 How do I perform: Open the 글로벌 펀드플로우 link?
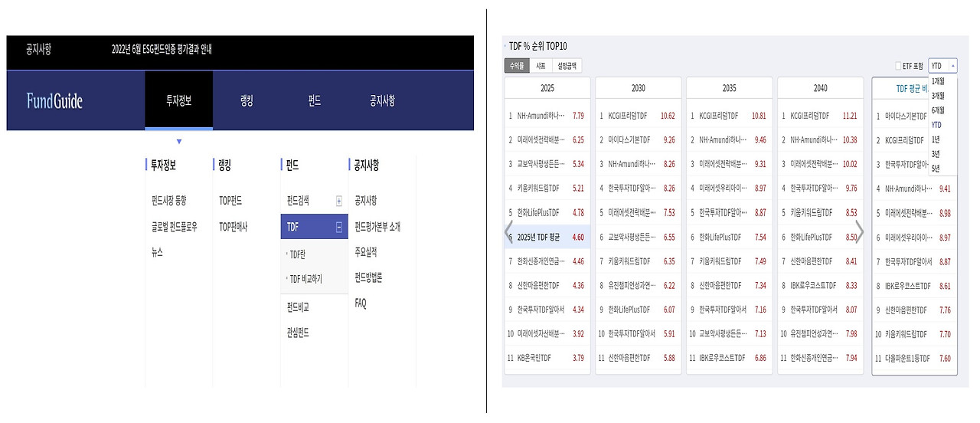(x=174, y=227)
